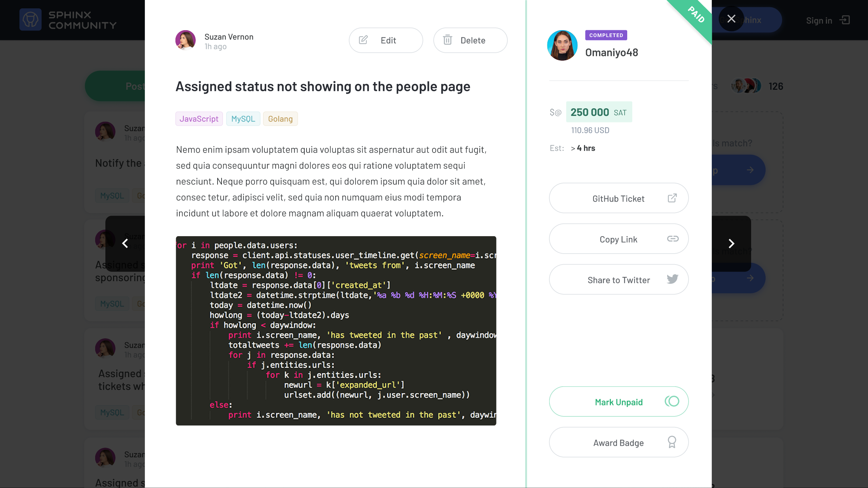868x488 pixels.
Task: Click the chain link icon next to Copy Link
Action: [673, 239]
